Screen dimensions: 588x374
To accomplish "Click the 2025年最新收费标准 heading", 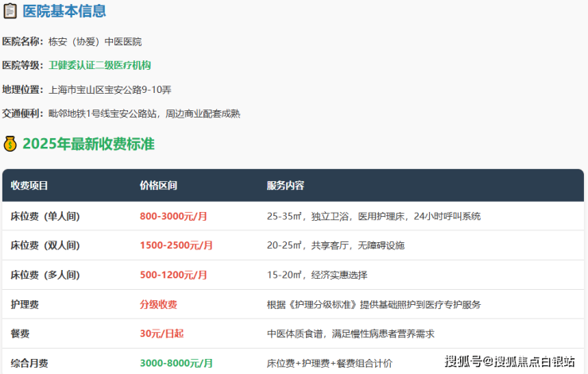I will click(88, 144).
